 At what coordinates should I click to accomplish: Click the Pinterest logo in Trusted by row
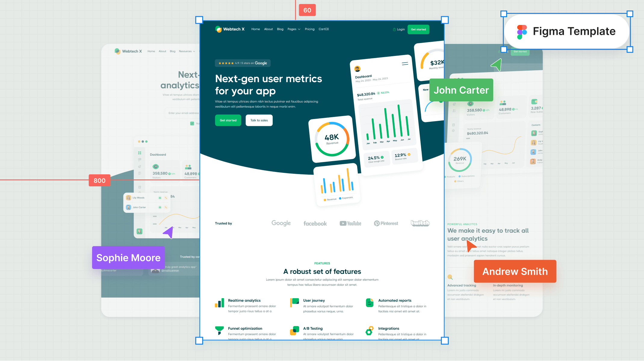tap(386, 223)
